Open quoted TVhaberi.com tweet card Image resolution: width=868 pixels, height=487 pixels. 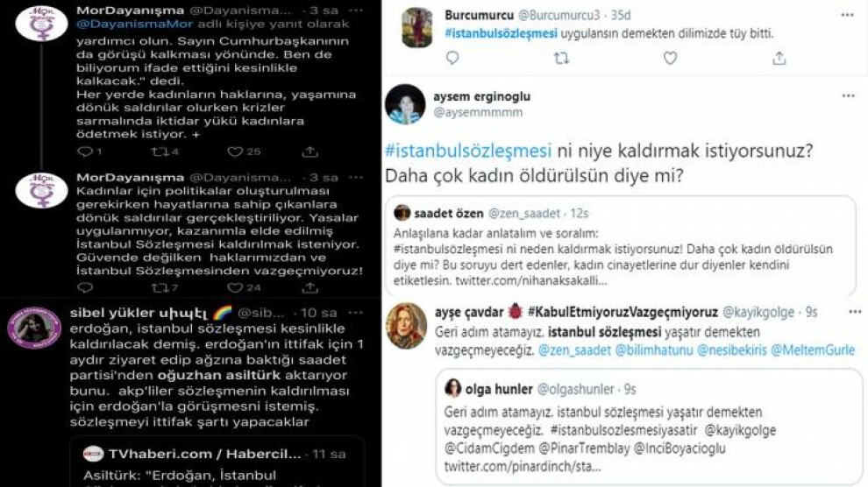click(x=217, y=462)
